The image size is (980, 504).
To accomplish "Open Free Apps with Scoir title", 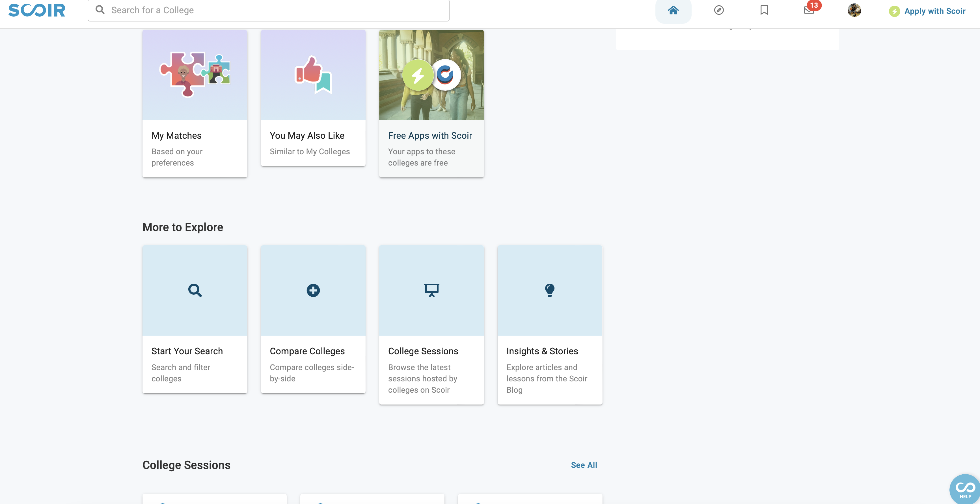I will tap(430, 136).
